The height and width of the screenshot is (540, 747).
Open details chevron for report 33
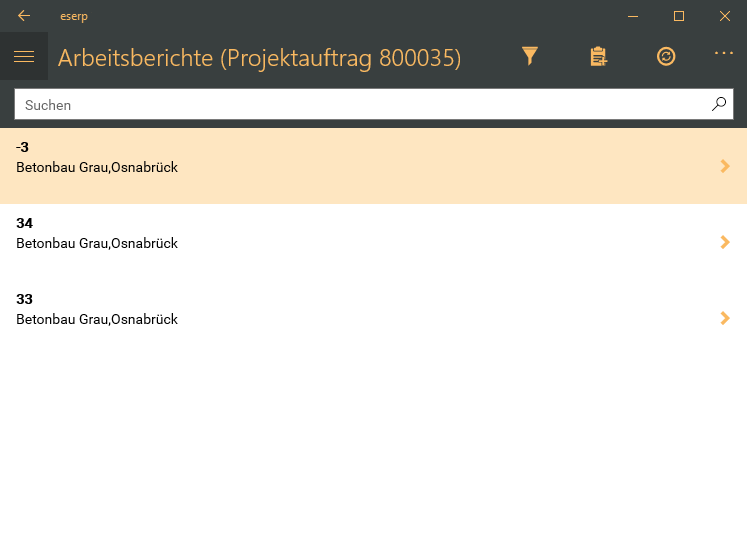[725, 318]
